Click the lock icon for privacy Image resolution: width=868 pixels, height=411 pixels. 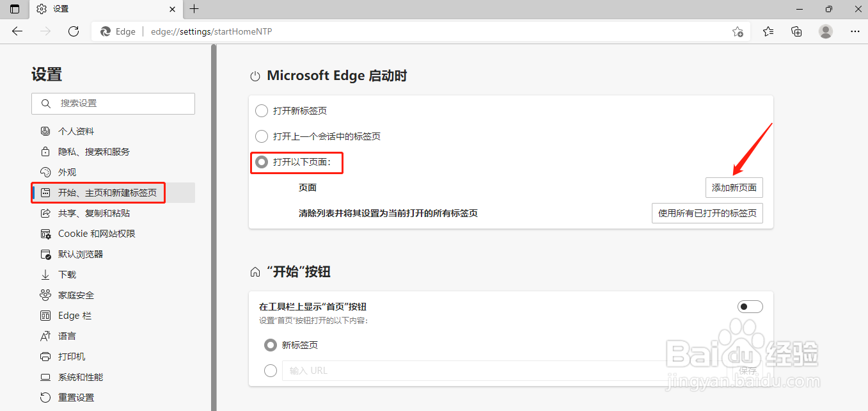(45, 152)
